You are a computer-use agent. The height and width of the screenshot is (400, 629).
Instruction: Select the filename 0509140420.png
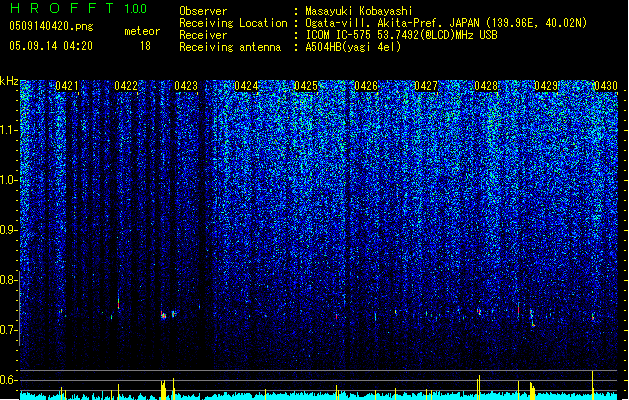51,26
